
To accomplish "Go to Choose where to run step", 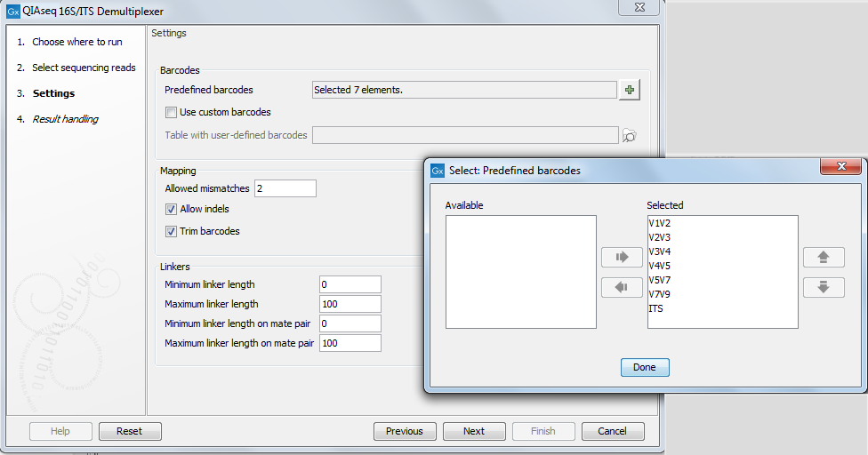I will click(x=76, y=42).
